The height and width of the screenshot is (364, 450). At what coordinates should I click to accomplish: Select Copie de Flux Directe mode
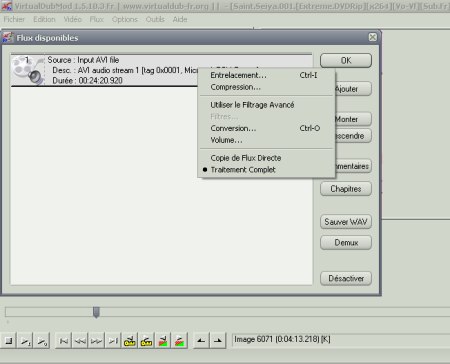266,158
